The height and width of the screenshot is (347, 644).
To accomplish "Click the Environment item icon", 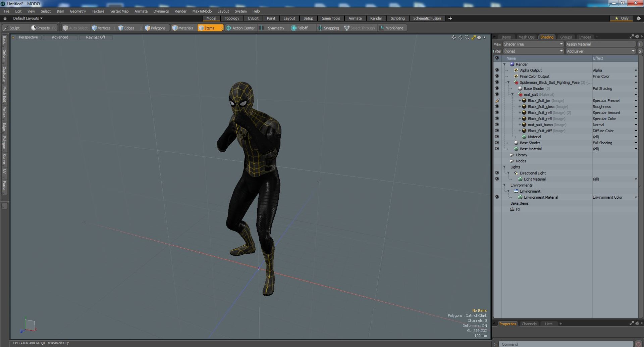I will [516, 191].
